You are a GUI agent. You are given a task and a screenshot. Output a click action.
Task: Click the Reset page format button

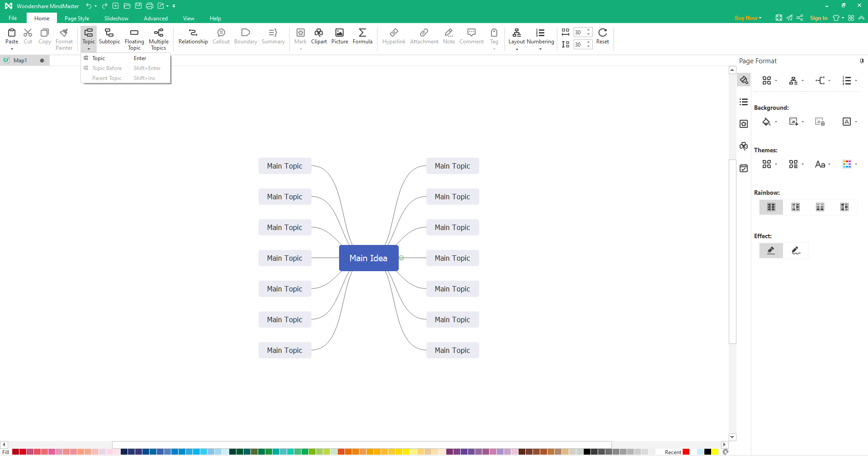tap(602, 36)
